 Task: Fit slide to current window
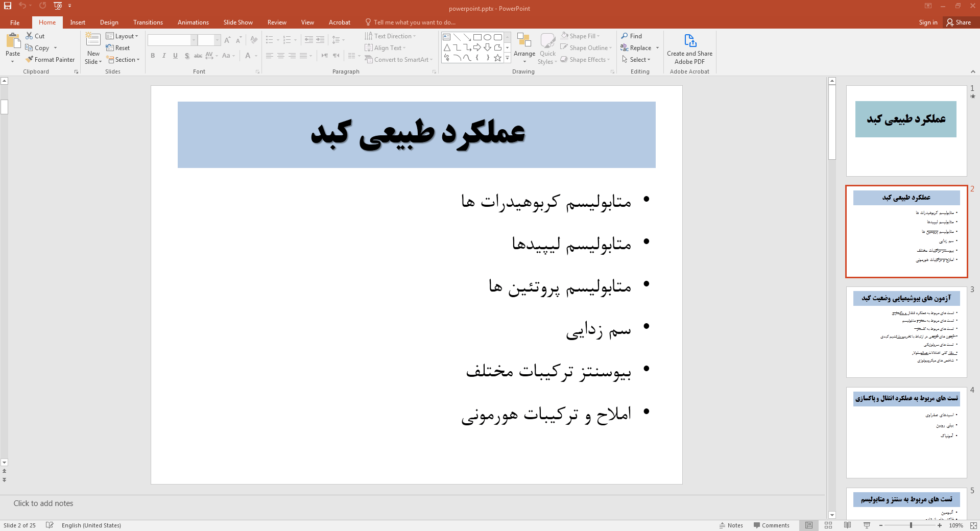(x=973, y=525)
